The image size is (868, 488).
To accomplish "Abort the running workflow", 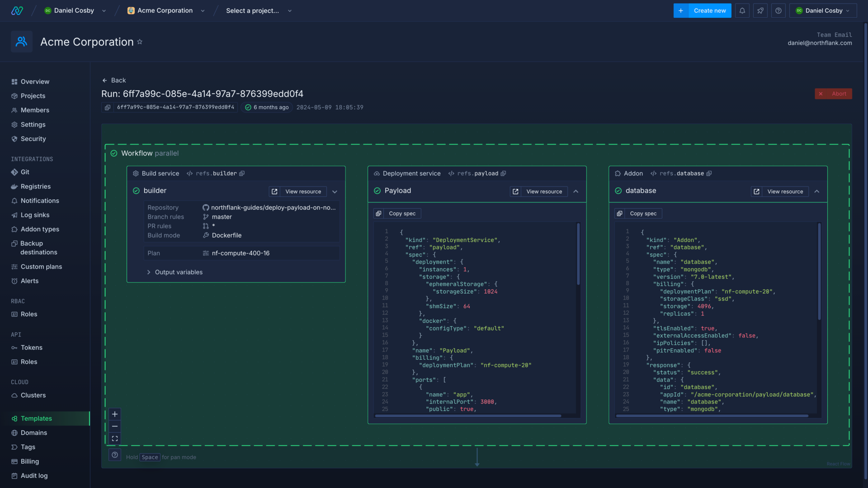I will pos(833,94).
